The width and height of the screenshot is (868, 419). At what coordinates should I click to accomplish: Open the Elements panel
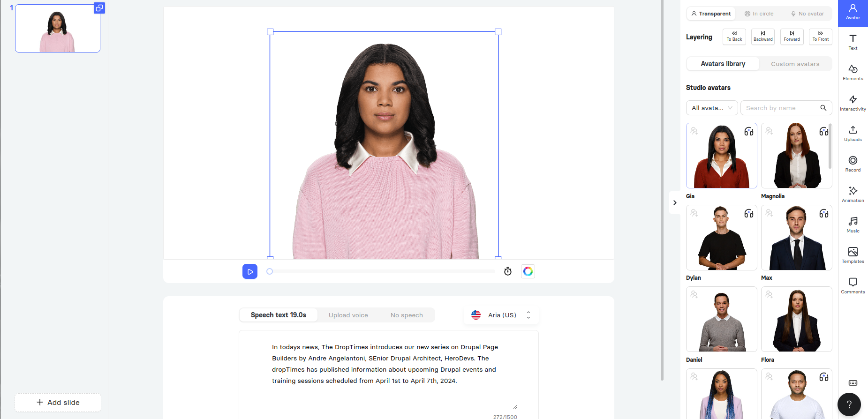pyautogui.click(x=853, y=72)
